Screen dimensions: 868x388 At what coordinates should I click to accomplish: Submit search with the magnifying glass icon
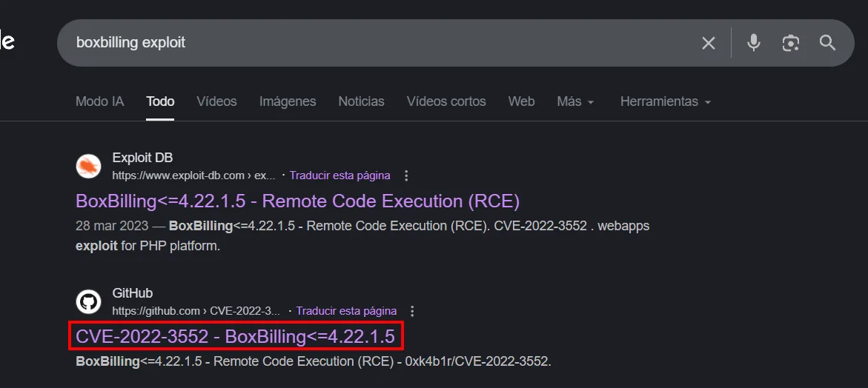[827, 42]
